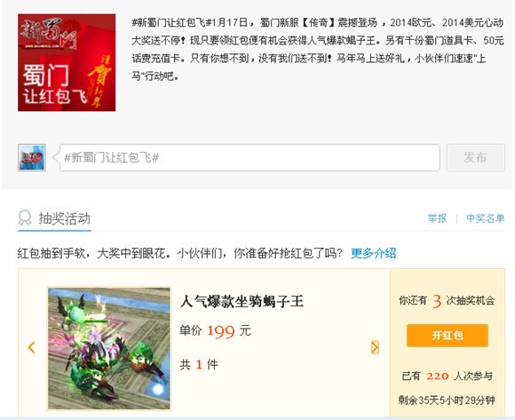Click the 剩余35天5小时29分钟 countdown text
The height and width of the screenshot is (420, 515).
pyautogui.click(x=447, y=400)
